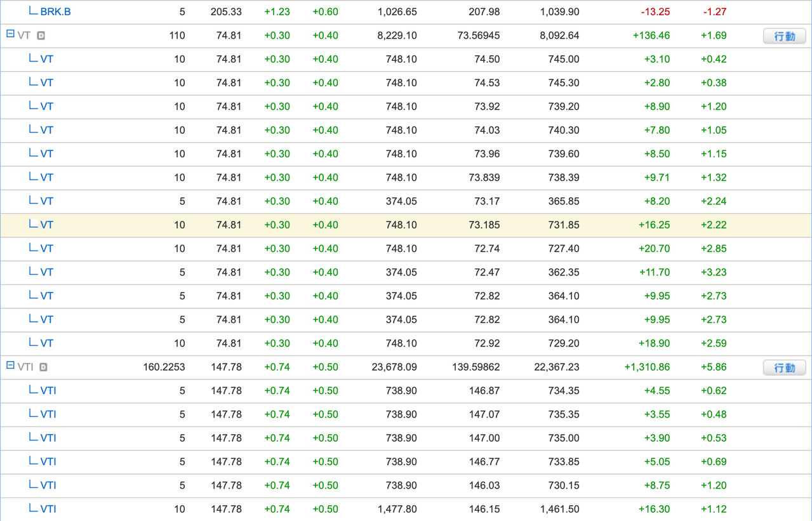Screen dimensions: 812x521
Task: Click the BRK.B market value 1,026.65
Action: 397,12
